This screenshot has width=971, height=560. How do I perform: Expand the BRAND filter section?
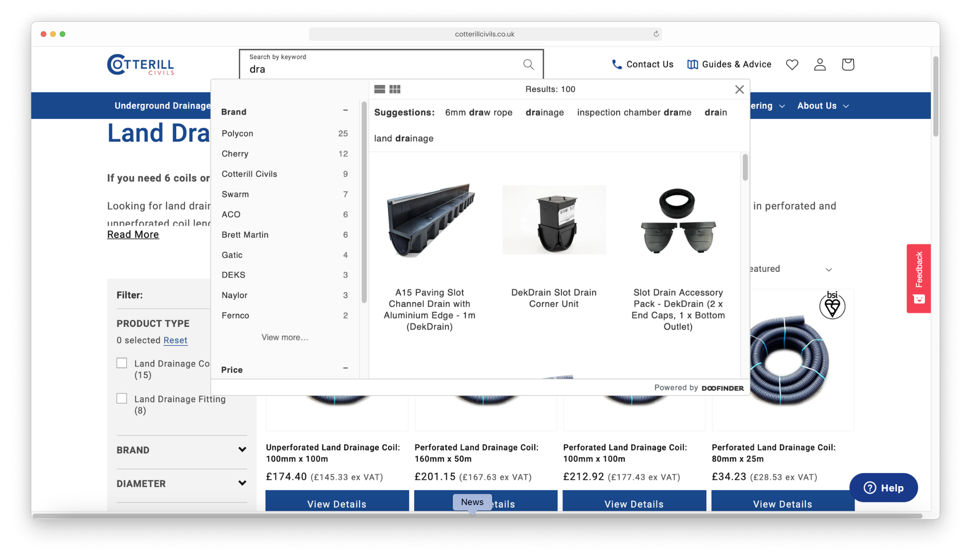(x=181, y=449)
